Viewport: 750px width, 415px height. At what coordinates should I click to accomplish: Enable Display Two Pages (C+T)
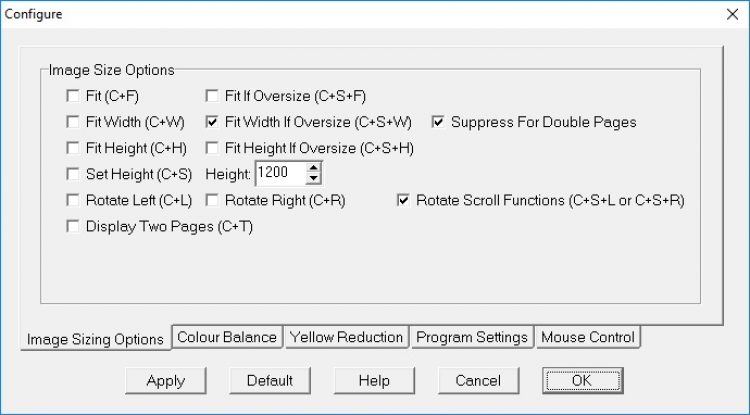coord(72,227)
